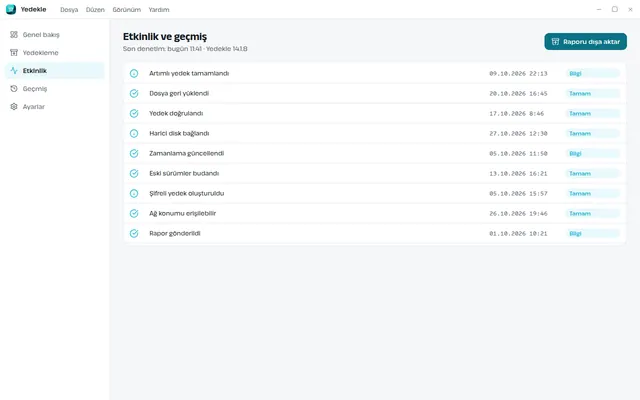Viewport: 640px width, 400px height.
Task: Click the Yedekle app logo icon
Action: pyautogui.click(x=11, y=9)
